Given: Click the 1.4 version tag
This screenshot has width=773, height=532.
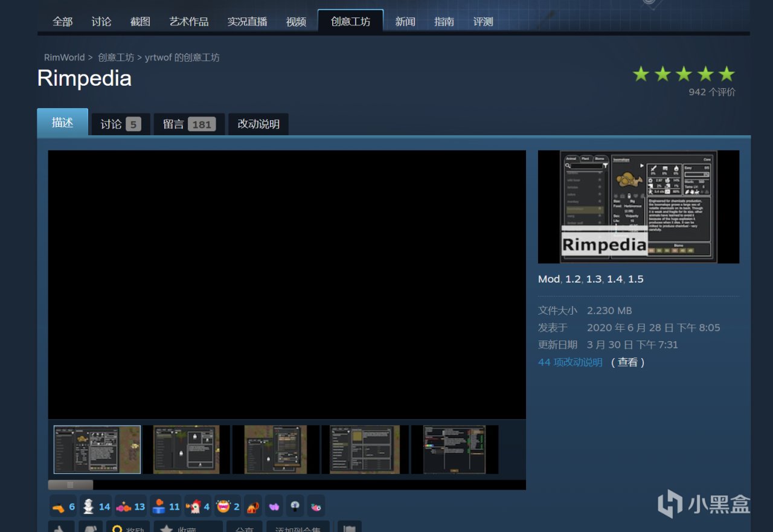Looking at the screenshot, I should point(615,279).
